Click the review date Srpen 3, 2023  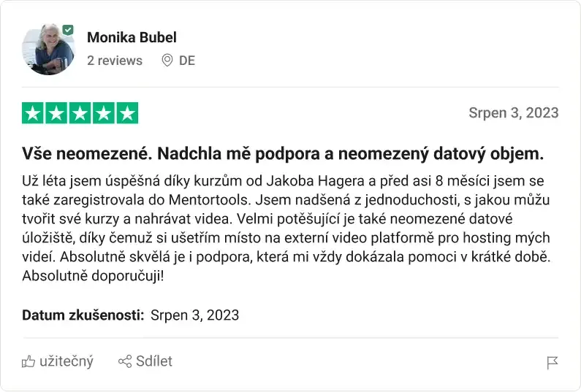(x=513, y=113)
